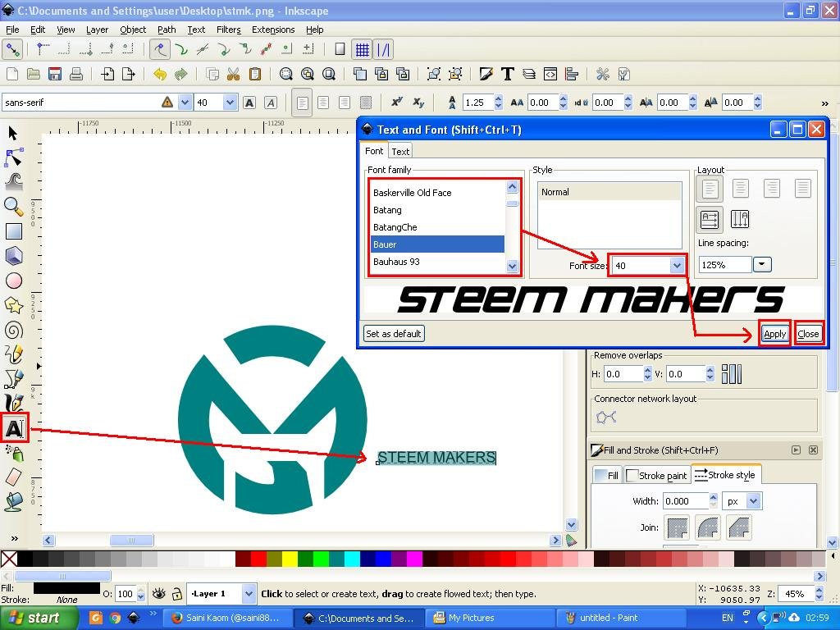Click the Paste clipboard icon

(255, 74)
